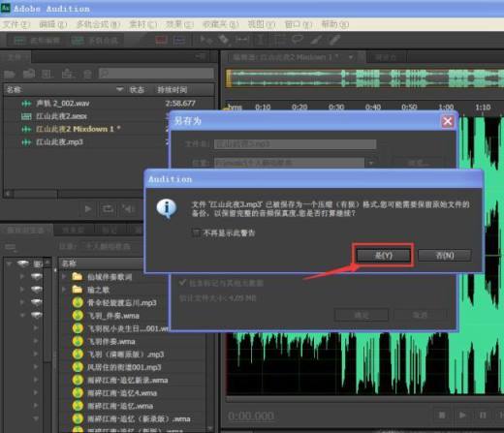Click Stop button in editor transport
The image size is (504, 433).
[442, 416]
